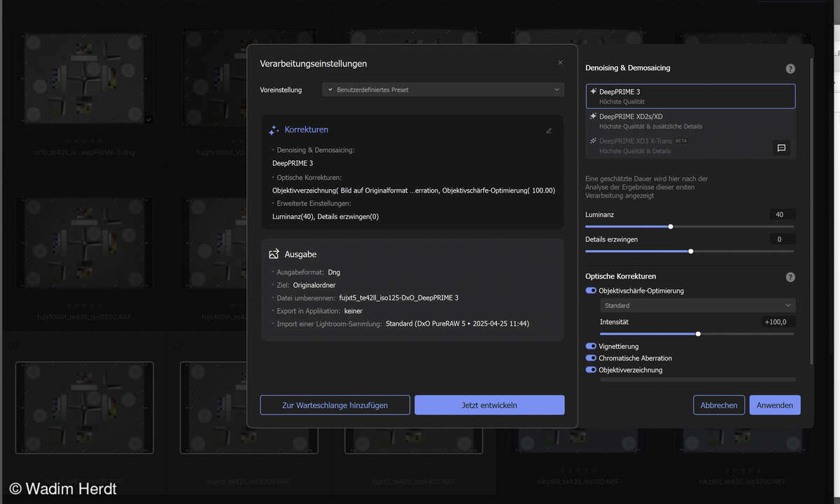
Task: Click the Lightroom-Sammlung value Standard (DxO PureRAW 5...)
Action: (457, 323)
